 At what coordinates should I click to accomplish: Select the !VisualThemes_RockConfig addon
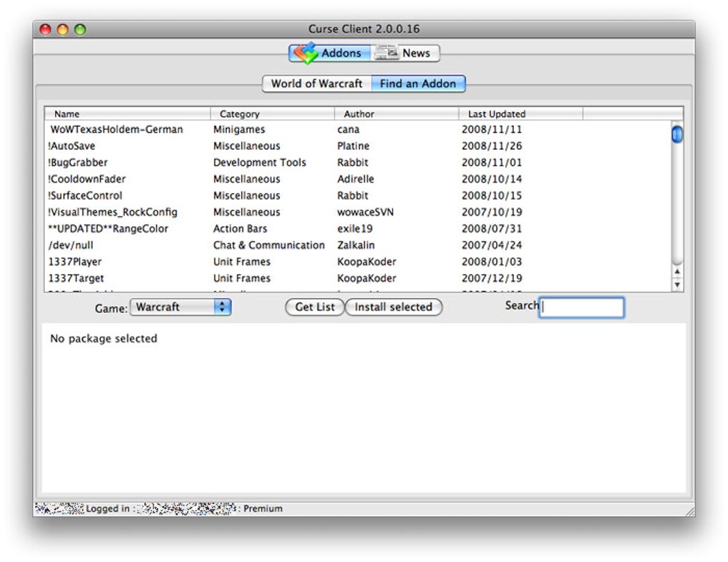coord(358,212)
